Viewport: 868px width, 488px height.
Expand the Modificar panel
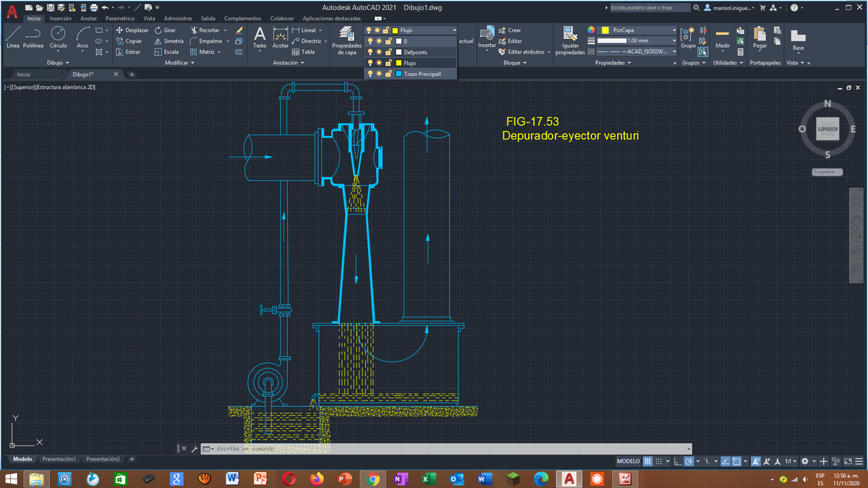[180, 63]
